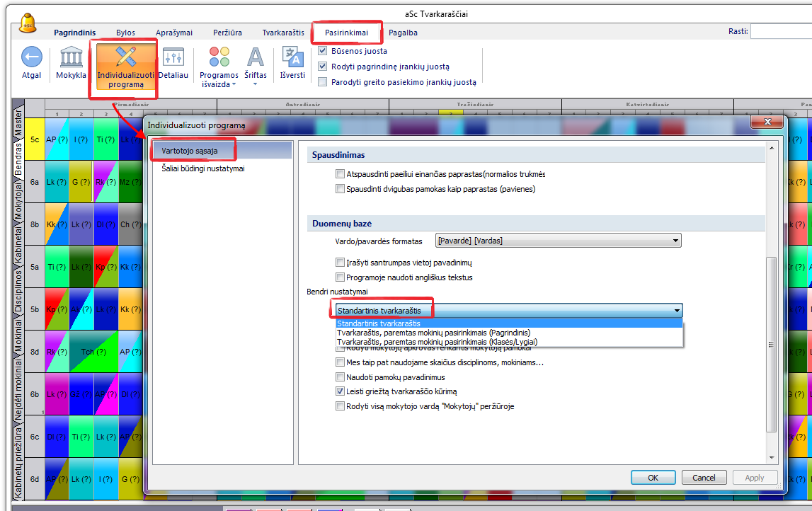
Task: Click the Atgal back arrow icon
Action: (x=31, y=58)
